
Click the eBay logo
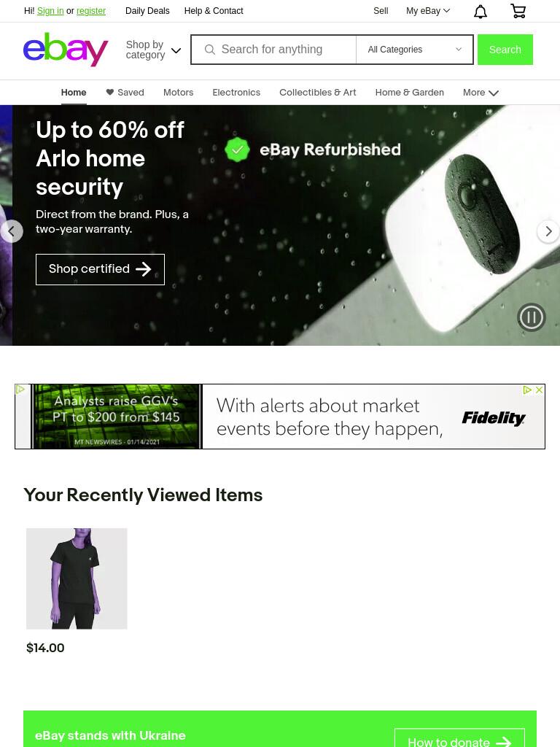[x=66, y=50]
